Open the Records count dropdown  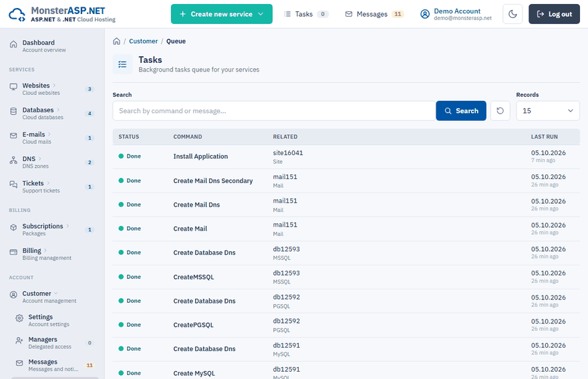548,111
